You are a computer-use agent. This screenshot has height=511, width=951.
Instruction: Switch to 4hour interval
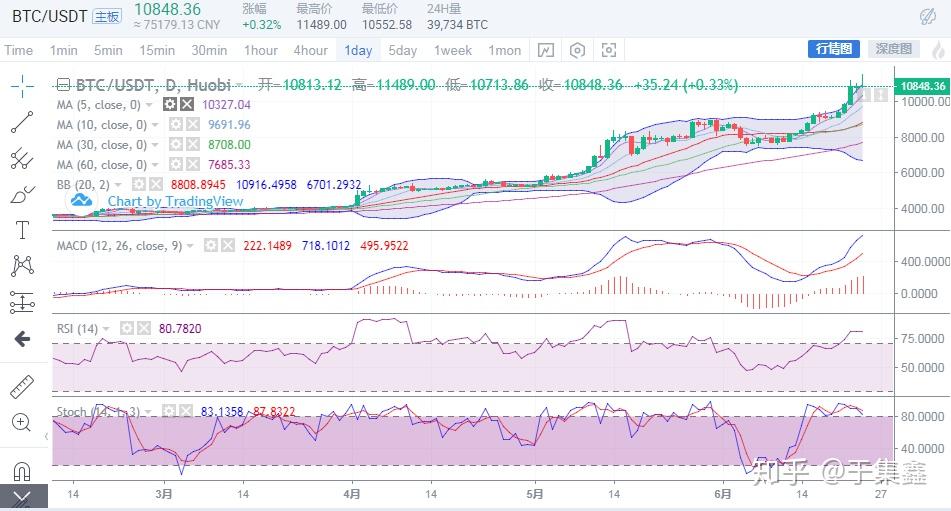(311, 50)
